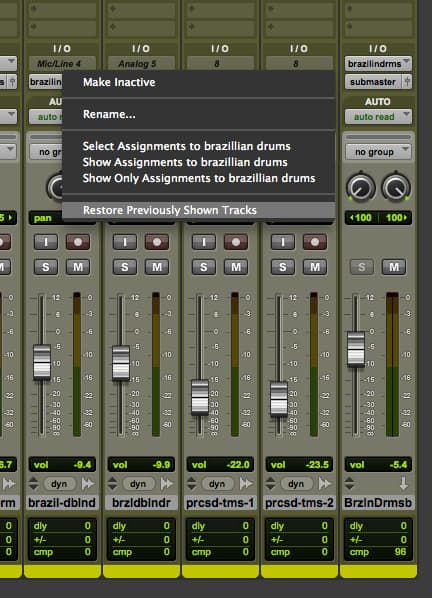Toggle input monitoring on brzldblndr
The height and width of the screenshot is (598, 432).
[x=125, y=242]
